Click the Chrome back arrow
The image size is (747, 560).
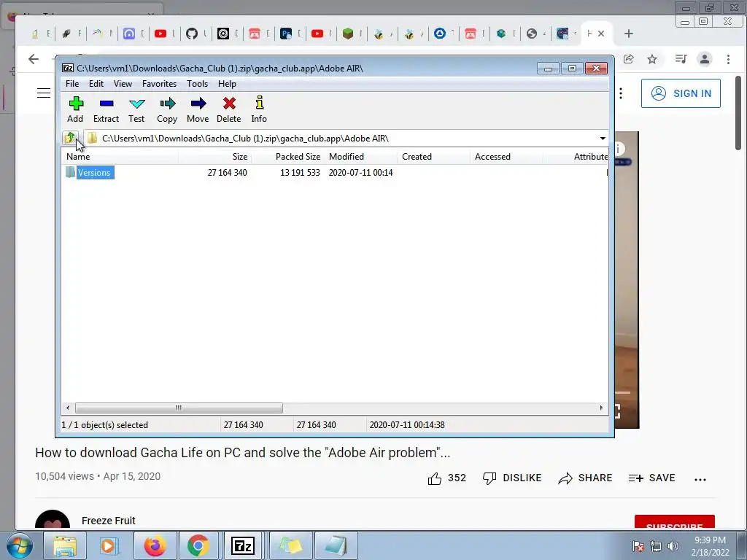pos(34,59)
